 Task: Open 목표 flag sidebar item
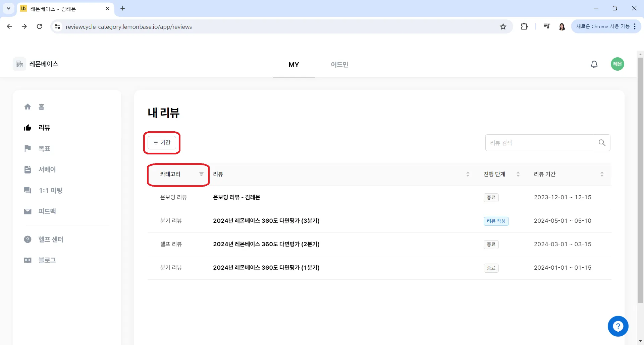click(x=37, y=148)
